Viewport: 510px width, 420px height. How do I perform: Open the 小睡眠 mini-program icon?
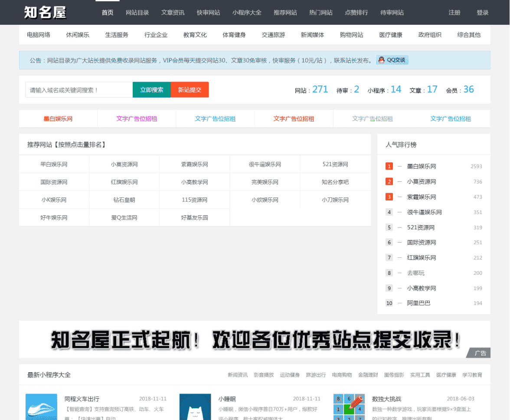(195, 407)
